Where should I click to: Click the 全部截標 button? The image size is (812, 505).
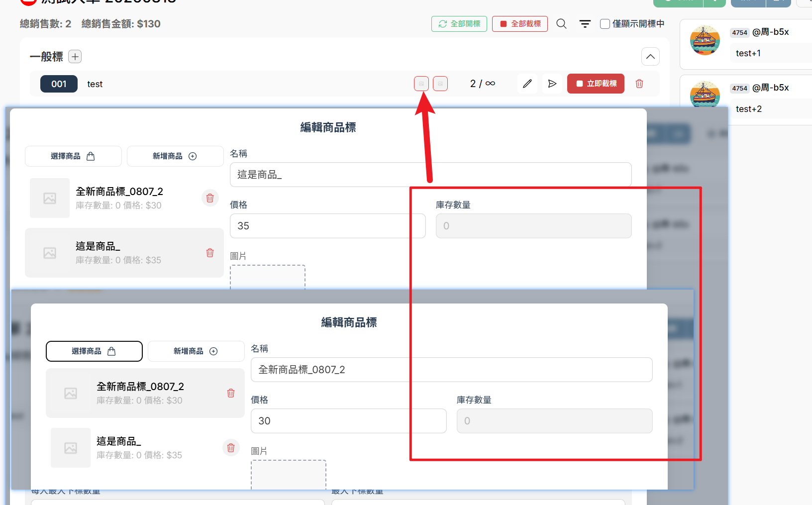pos(519,23)
